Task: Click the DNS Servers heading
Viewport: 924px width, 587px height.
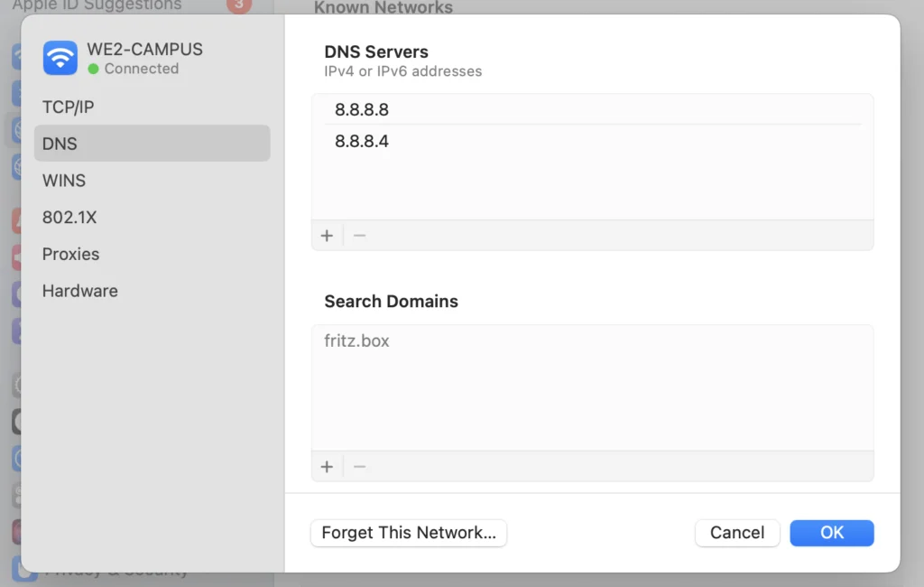Action: (x=376, y=51)
